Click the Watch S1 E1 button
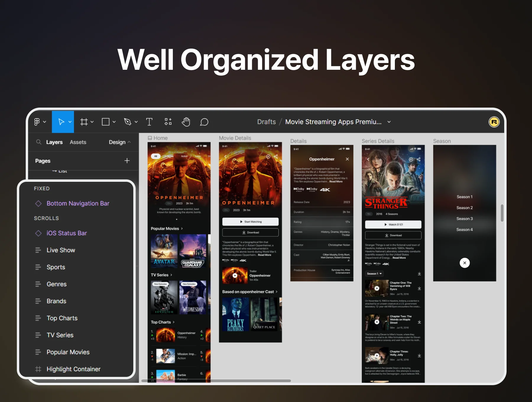 pos(393,225)
